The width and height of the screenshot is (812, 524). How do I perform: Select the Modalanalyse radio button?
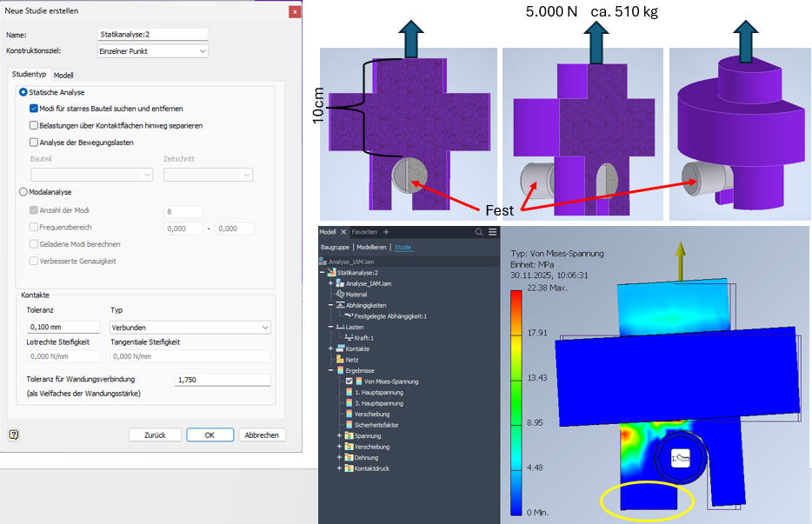pos(23,192)
